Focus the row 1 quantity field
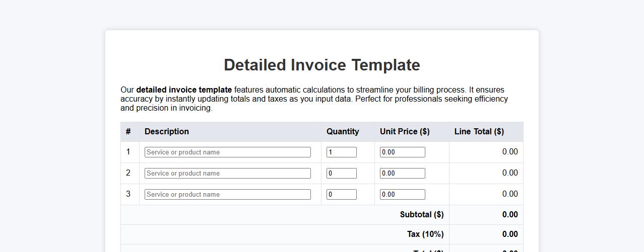644x252 pixels. click(x=342, y=152)
